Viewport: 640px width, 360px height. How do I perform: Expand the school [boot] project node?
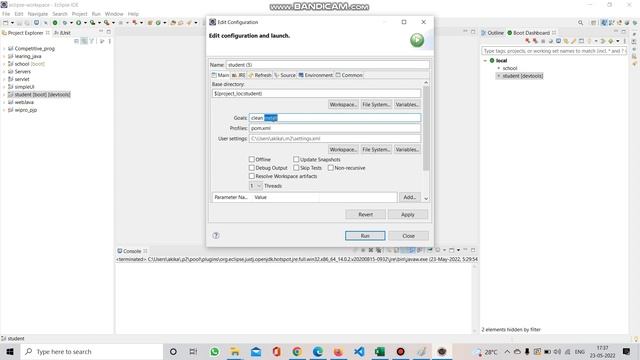(x=4, y=64)
